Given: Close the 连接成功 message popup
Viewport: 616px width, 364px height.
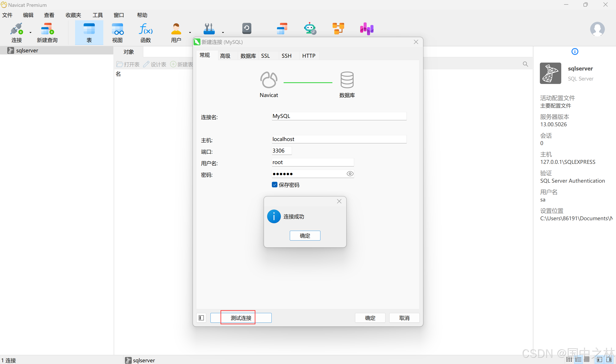Looking at the screenshot, I should click(339, 201).
